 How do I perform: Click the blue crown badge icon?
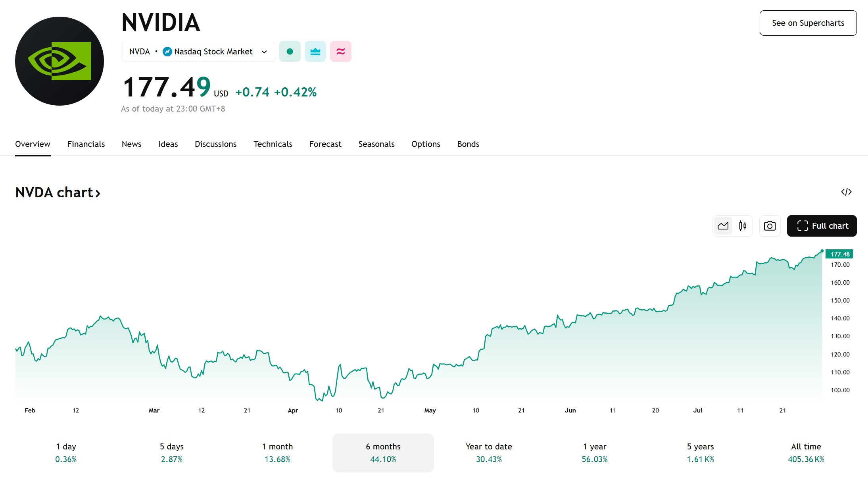click(315, 52)
